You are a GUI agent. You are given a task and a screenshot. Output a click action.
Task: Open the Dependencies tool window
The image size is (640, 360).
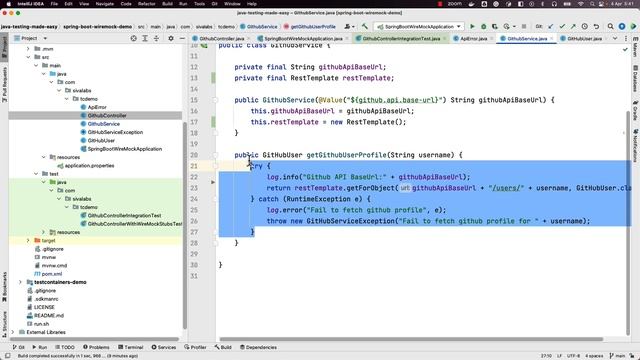tap(258, 347)
